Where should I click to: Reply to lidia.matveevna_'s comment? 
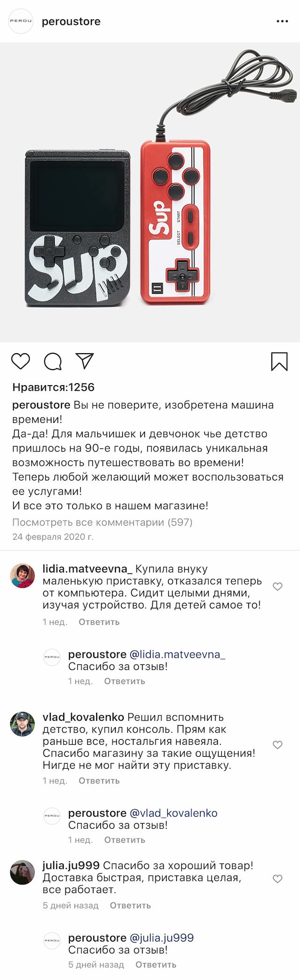tap(99, 622)
